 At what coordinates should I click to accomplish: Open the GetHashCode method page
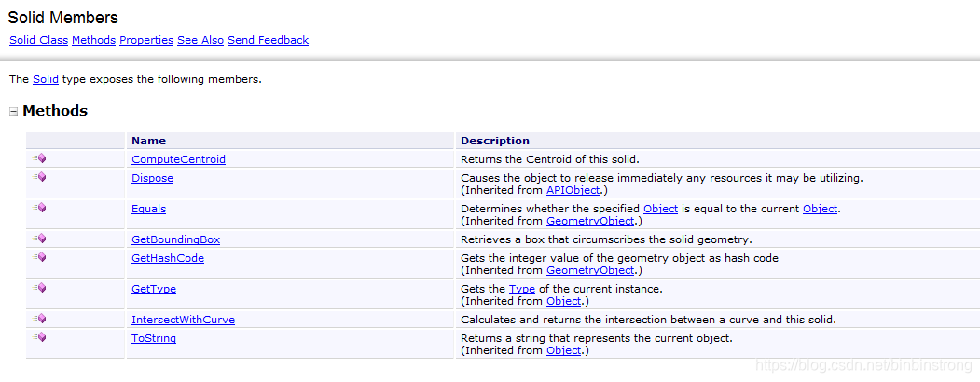coord(168,258)
